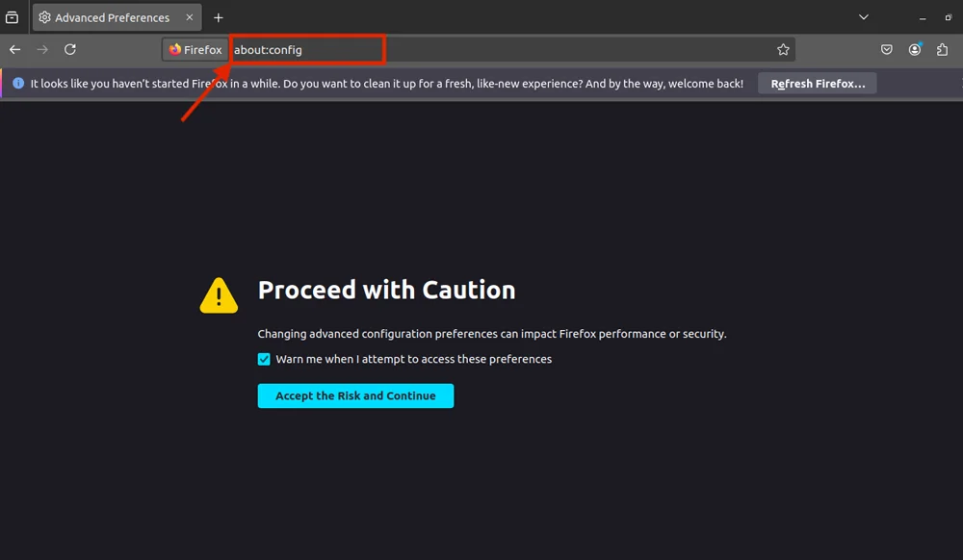Viewport: 963px width, 560px height.
Task: Bookmark this page with the star icon
Action: pos(783,49)
